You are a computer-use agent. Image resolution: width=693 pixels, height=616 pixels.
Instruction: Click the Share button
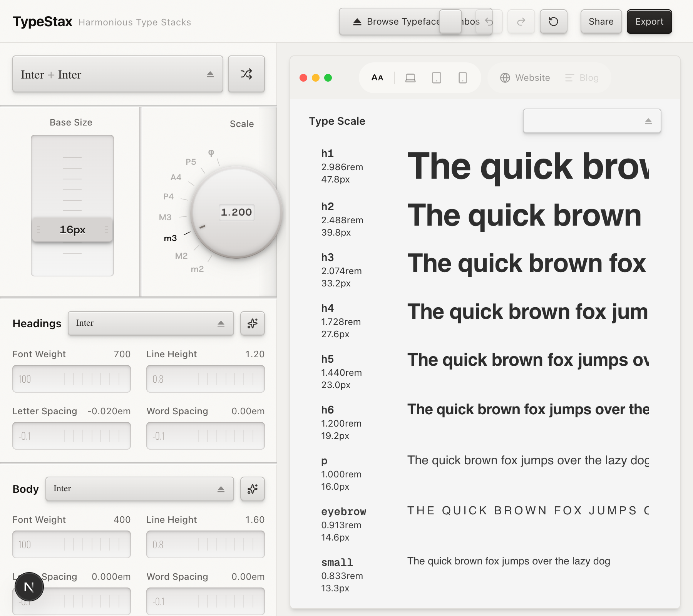[601, 22]
